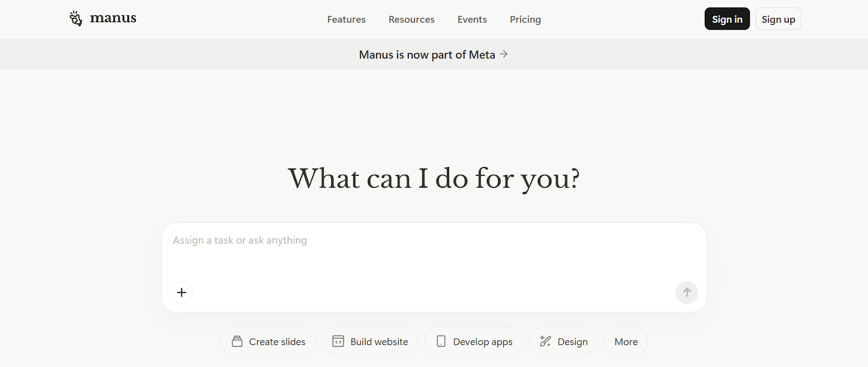Expand the More suggestions chip
This screenshot has width=868, height=367.
[626, 342]
